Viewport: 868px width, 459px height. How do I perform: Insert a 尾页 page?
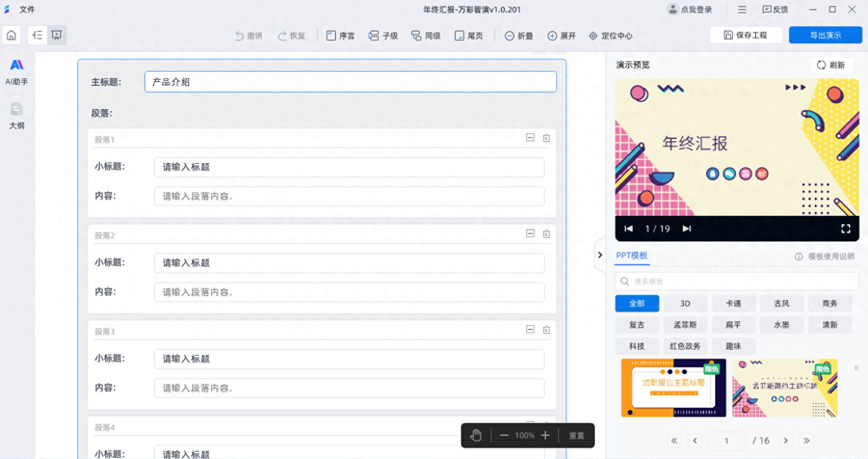tap(469, 36)
